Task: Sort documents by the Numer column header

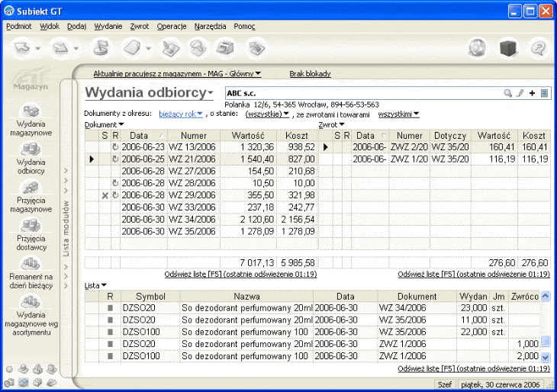Action: 194,136
